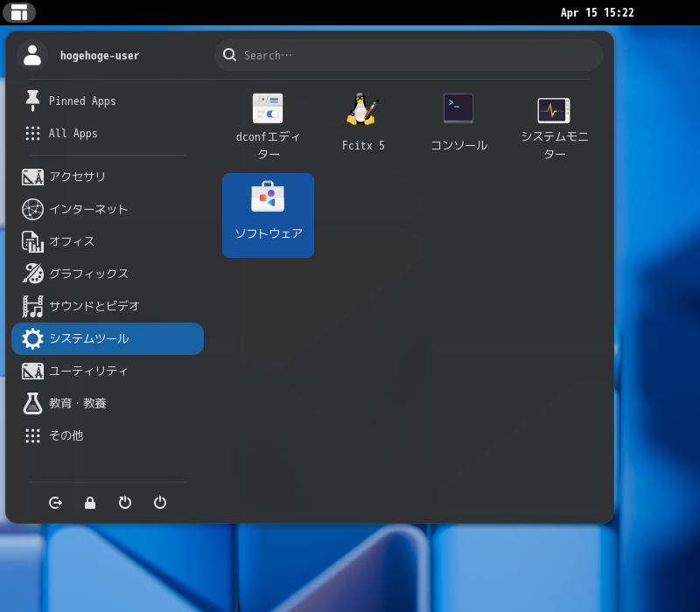Open the dconfエディター application
This screenshot has height=612, width=700.
pos(268,118)
